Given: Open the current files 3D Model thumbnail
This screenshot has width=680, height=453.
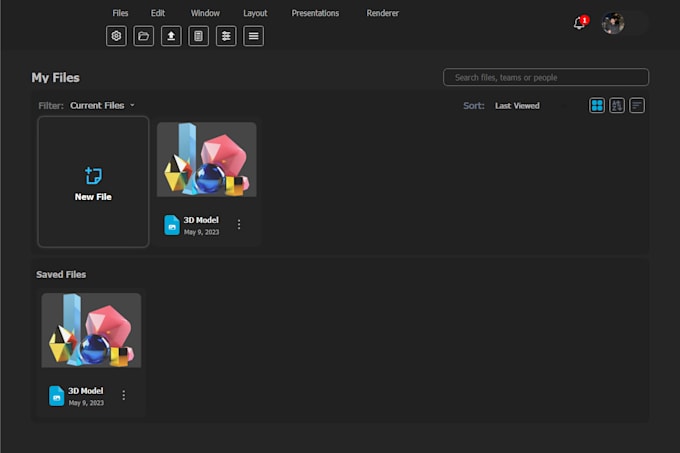Looking at the screenshot, I should 206,160.
